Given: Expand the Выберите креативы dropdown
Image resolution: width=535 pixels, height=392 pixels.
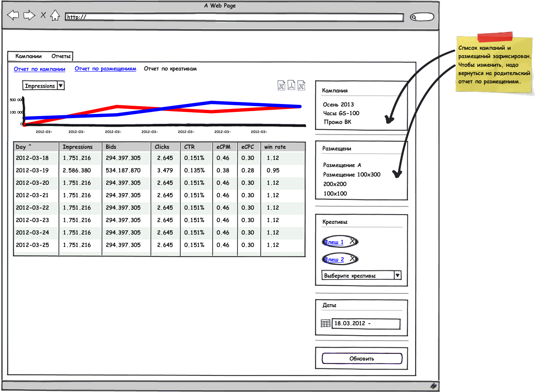Looking at the screenshot, I should pyautogui.click(x=397, y=275).
